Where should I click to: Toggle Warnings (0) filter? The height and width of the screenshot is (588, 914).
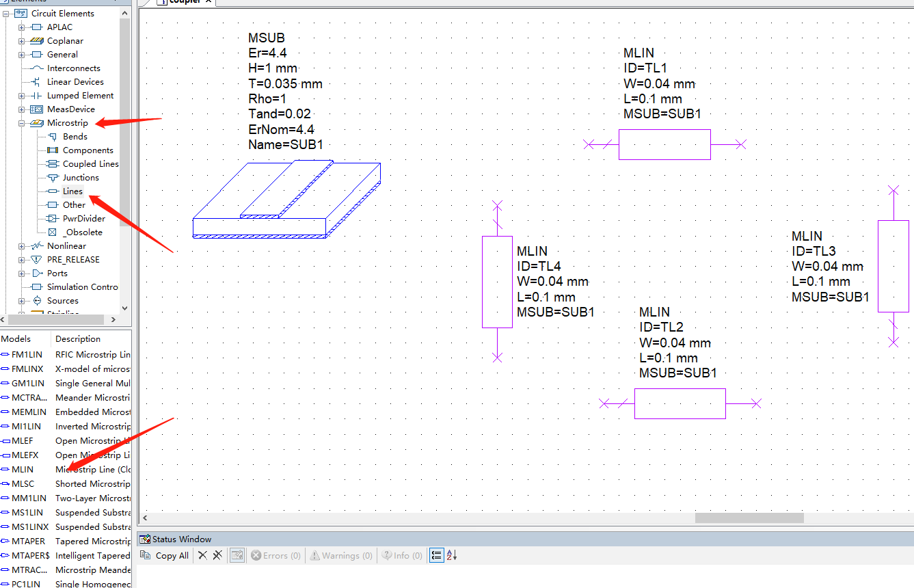(342, 556)
